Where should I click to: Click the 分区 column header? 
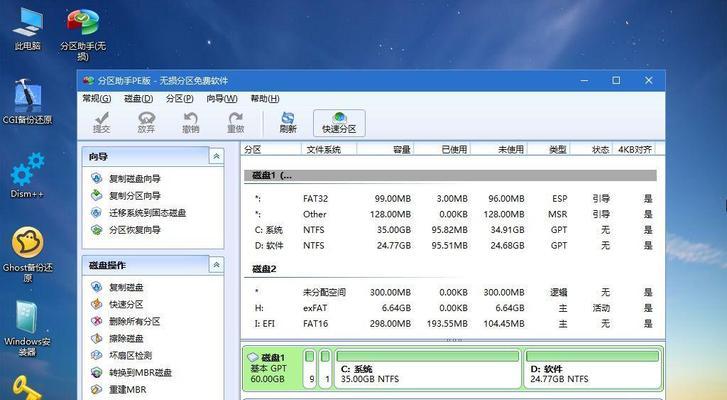pos(271,149)
